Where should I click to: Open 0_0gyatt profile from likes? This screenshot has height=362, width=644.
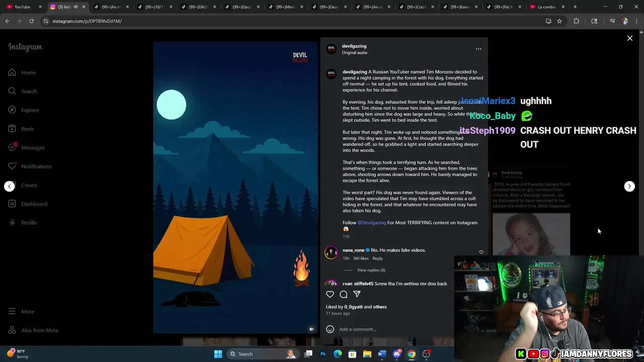pyautogui.click(x=353, y=307)
